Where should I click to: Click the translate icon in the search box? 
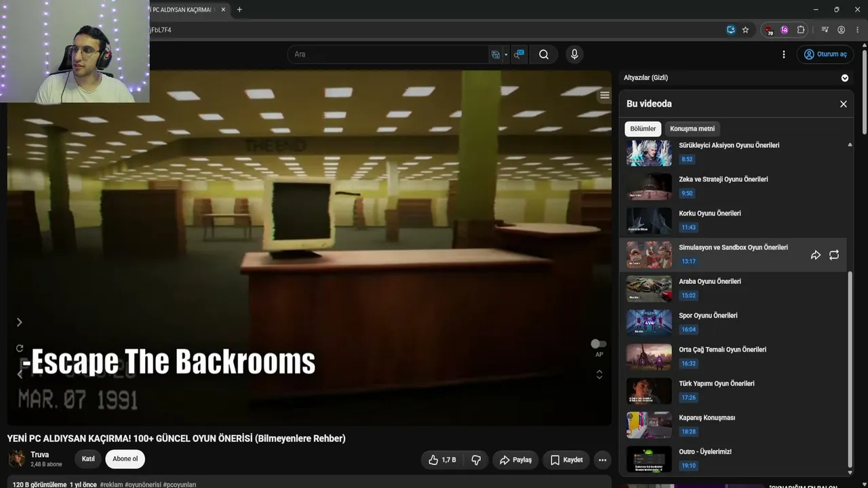click(x=496, y=54)
